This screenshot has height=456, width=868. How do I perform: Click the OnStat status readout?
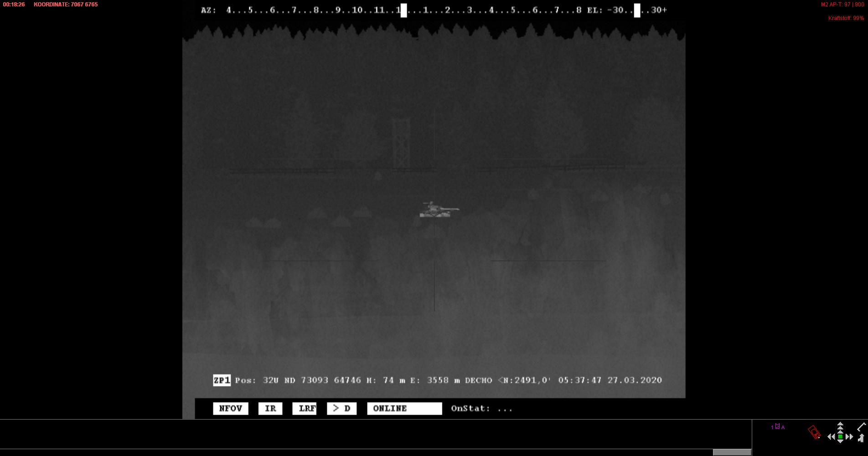click(481, 409)
